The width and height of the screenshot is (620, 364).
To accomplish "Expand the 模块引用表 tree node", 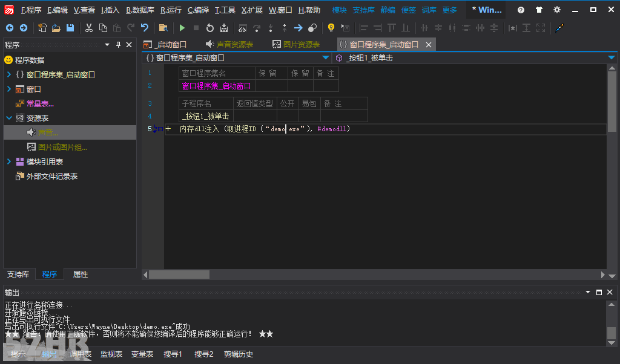I will pos(9,161).
